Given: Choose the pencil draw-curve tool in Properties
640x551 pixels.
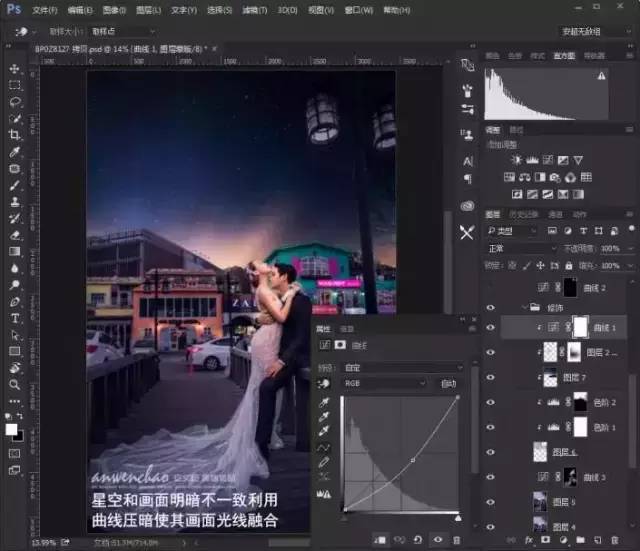Looking at the screenshot, I should click(323, 462).
